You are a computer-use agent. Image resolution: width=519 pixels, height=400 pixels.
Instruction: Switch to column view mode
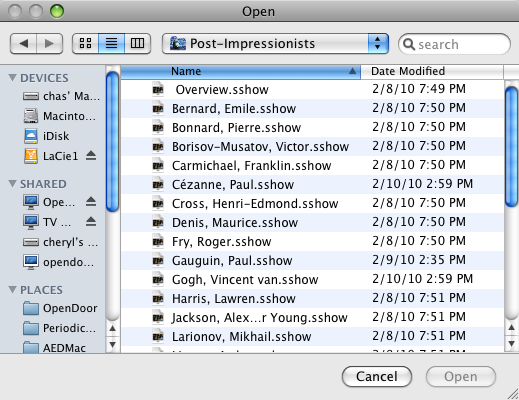click(137, 43)
